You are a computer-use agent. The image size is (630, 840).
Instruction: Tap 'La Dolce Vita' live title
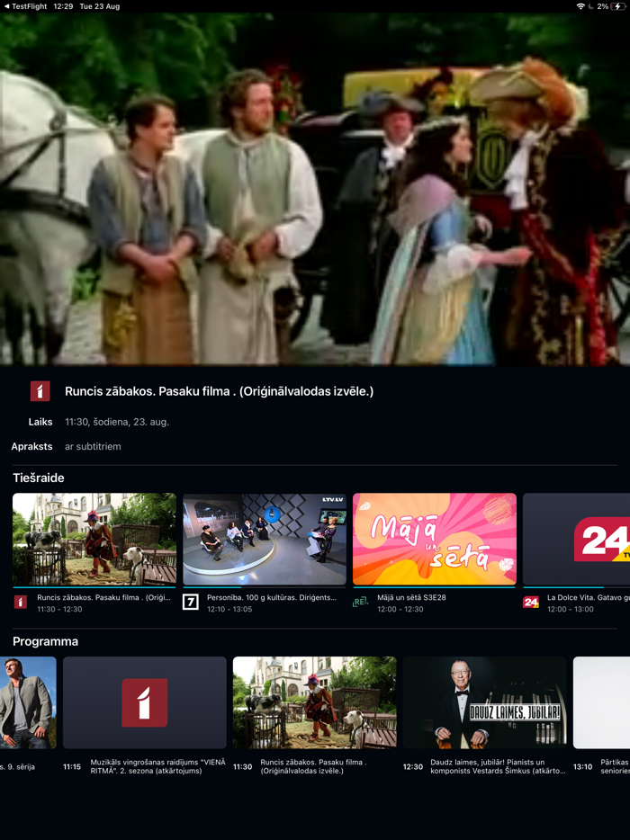click(589, 597)
